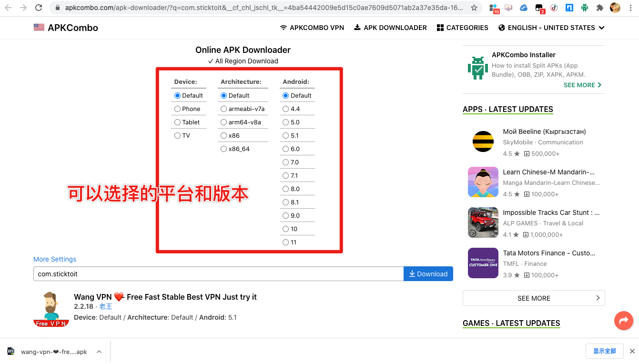Select Default architecture radio button
639x364 pixels.
pyautogui.click(x=224, y=96)
